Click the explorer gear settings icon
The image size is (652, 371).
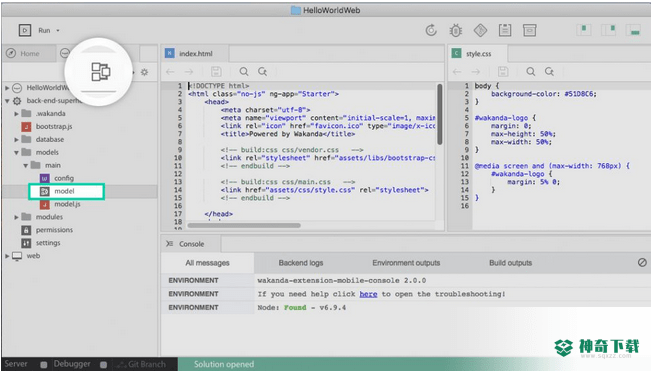144,72
